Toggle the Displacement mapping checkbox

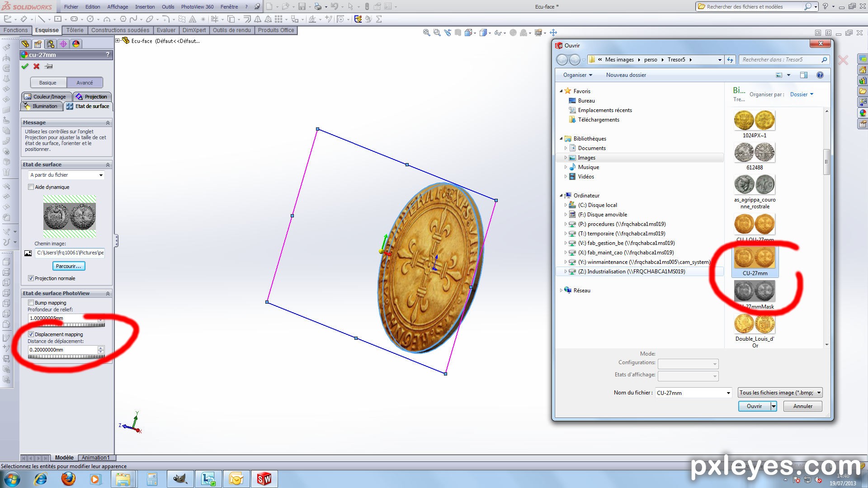tap(31, 334)
